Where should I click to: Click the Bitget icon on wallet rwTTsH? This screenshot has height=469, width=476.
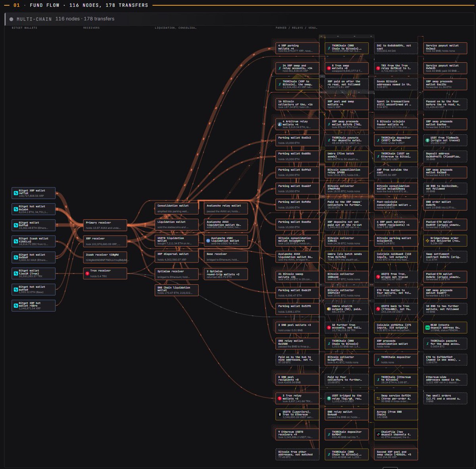pyautogui.click(x=16, y=193)
